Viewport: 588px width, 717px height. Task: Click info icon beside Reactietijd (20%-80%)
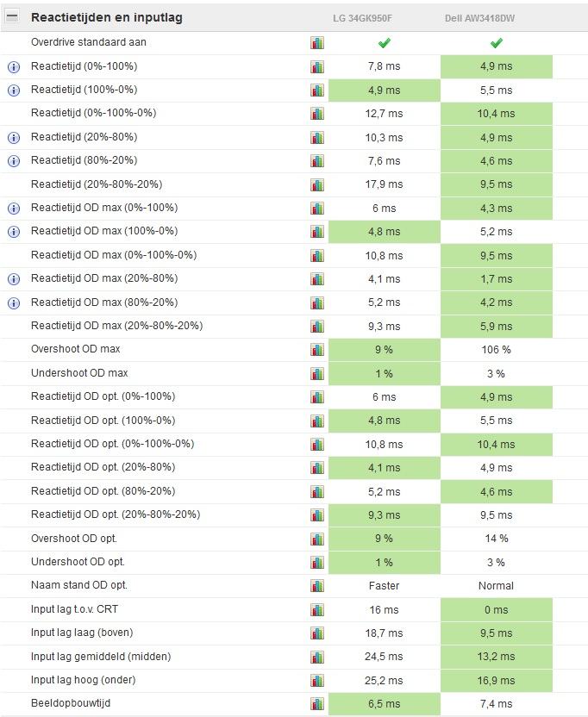[x=14, y=138]
